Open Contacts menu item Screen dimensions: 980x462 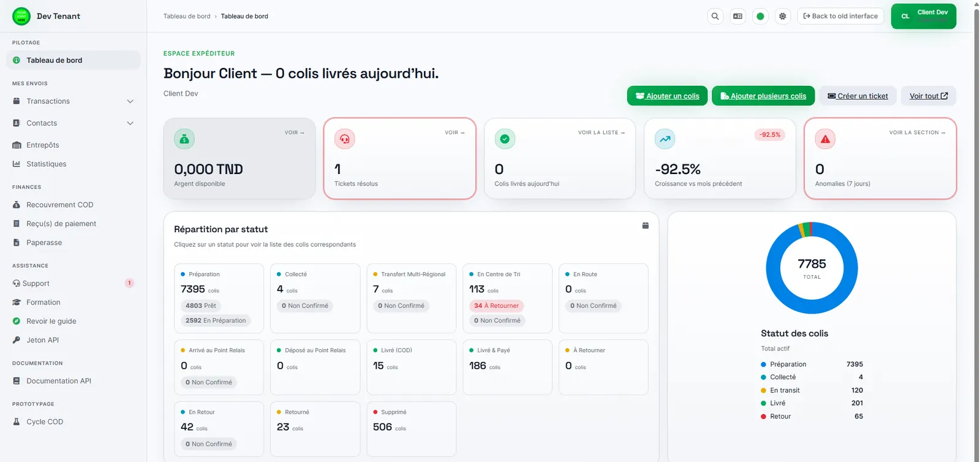click(73, 123)
